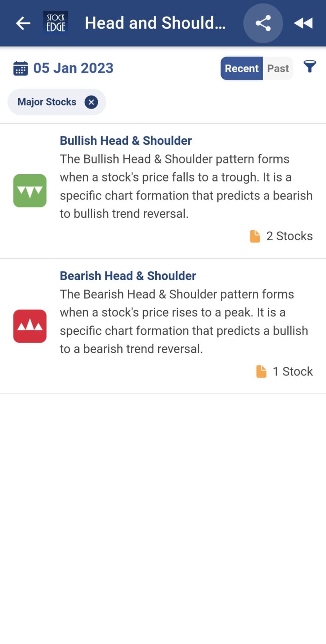This screenshot has height=644, width=326.
Task: Tap the Major Stocks chip label
Action: [x=47, y=102]
